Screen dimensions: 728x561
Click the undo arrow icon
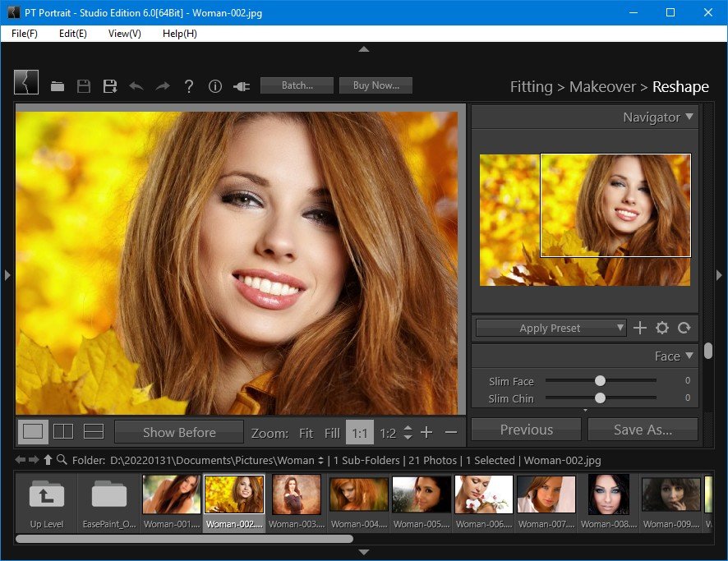point(136,86)
